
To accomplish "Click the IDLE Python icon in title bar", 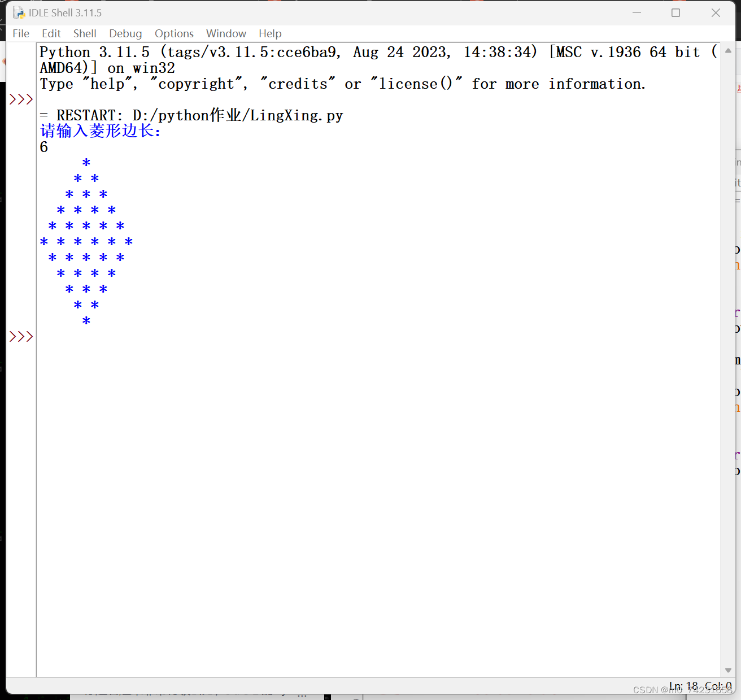I will tap(19, 12).
